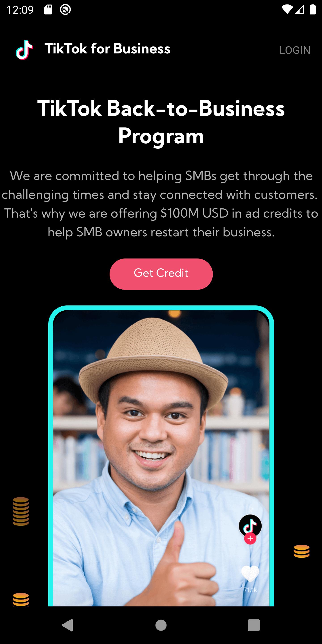Tap the battery status icon
The height and width of the screenshot is (644, 322).
coord(313,10)
